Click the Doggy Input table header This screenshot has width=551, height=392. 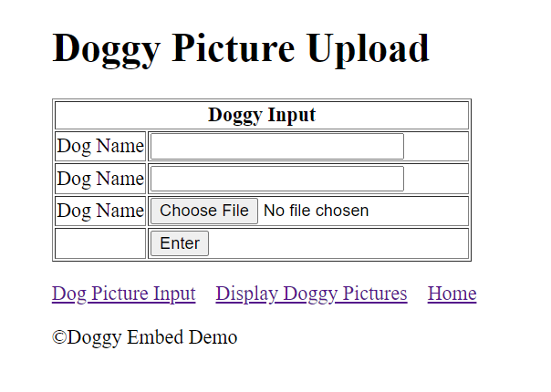262,115
